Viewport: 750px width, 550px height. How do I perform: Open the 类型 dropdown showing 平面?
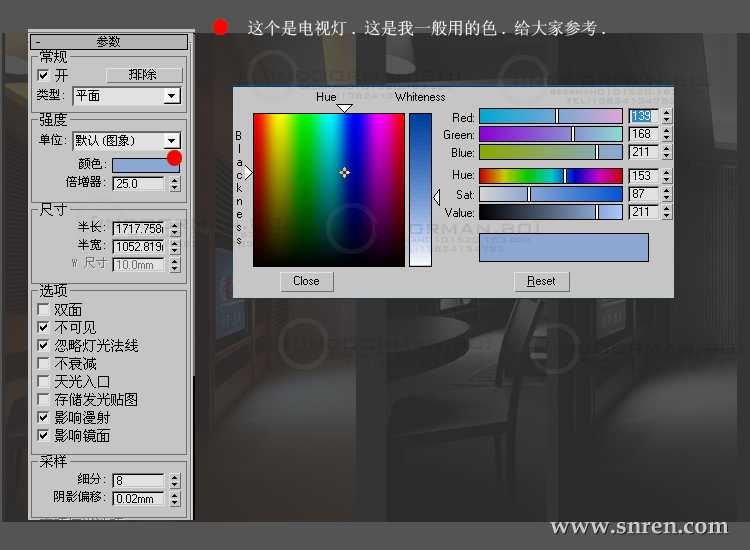tap(127, 96)
